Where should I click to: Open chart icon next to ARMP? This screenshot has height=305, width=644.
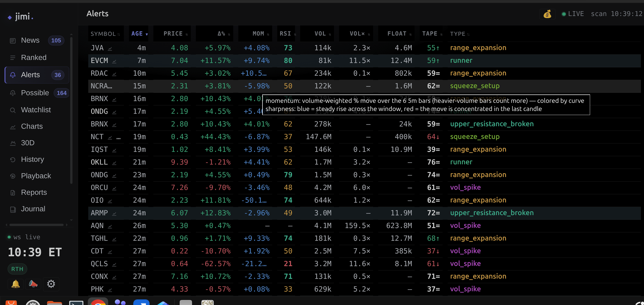[114, 213]
